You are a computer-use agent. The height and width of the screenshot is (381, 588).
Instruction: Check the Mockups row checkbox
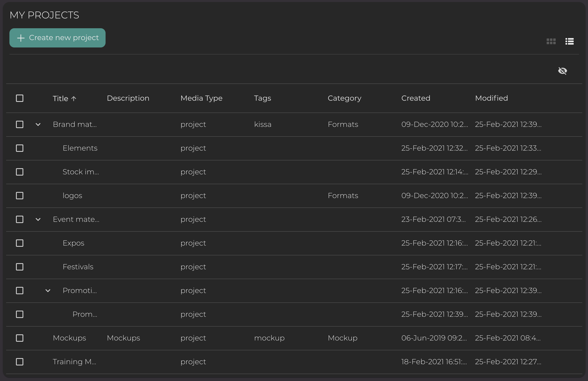click(19, 338)
